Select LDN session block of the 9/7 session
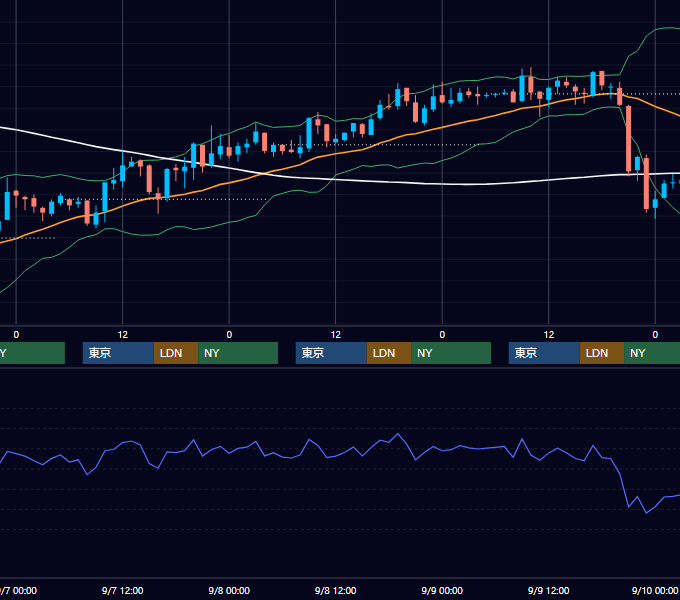This screenshot has height=600, width=680. (176, 353)
